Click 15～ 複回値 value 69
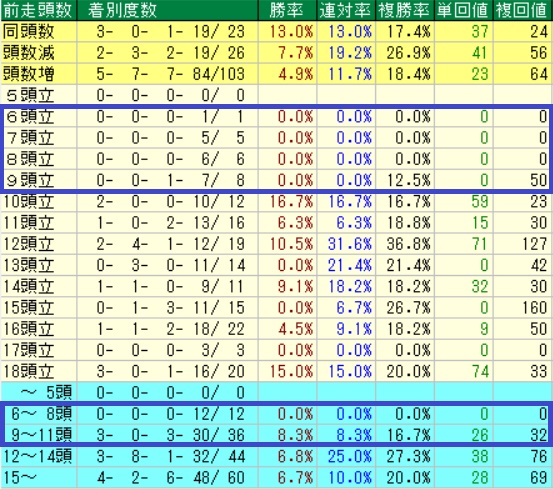This screenshot has height=489, width=553. click(x=539, y=477)
